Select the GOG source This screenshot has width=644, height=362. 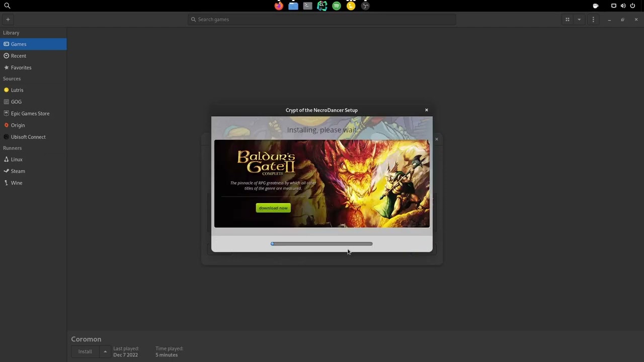33,102
